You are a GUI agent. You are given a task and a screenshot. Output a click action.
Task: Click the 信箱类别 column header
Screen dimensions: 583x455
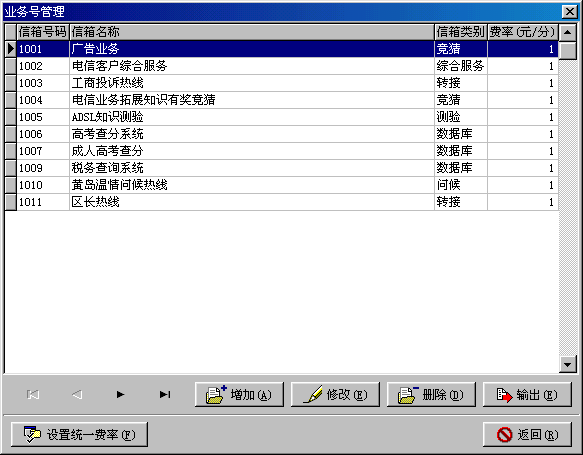[x=461, y=32]
